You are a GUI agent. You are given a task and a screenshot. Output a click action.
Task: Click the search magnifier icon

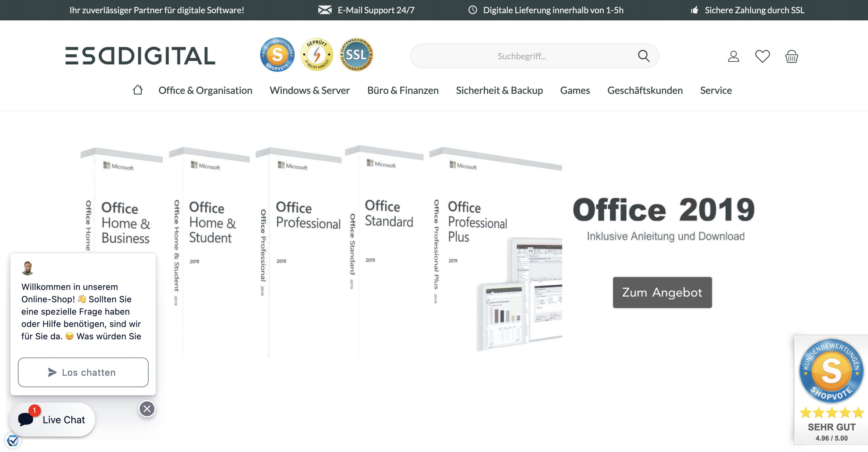644,56
